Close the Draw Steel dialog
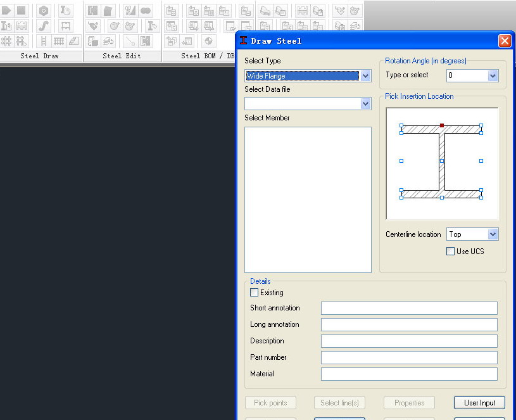516x420 pixels. click(505, 41)
